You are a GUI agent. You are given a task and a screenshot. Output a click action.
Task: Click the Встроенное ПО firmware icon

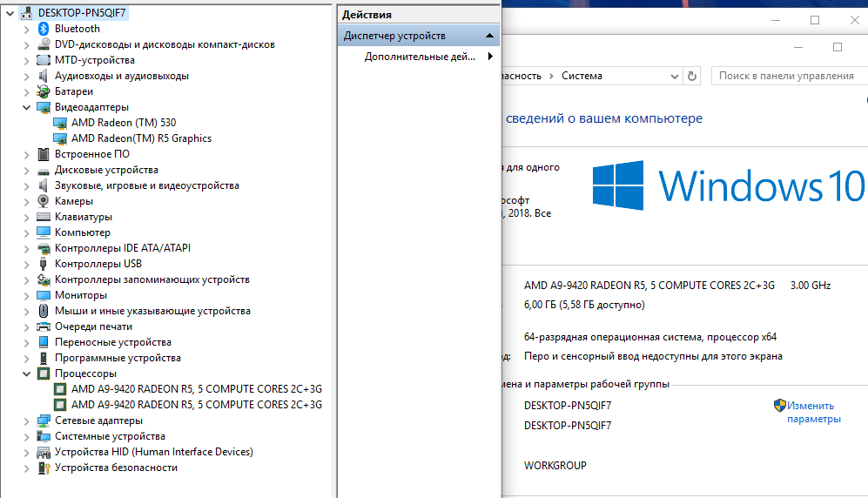pos(44,154)
